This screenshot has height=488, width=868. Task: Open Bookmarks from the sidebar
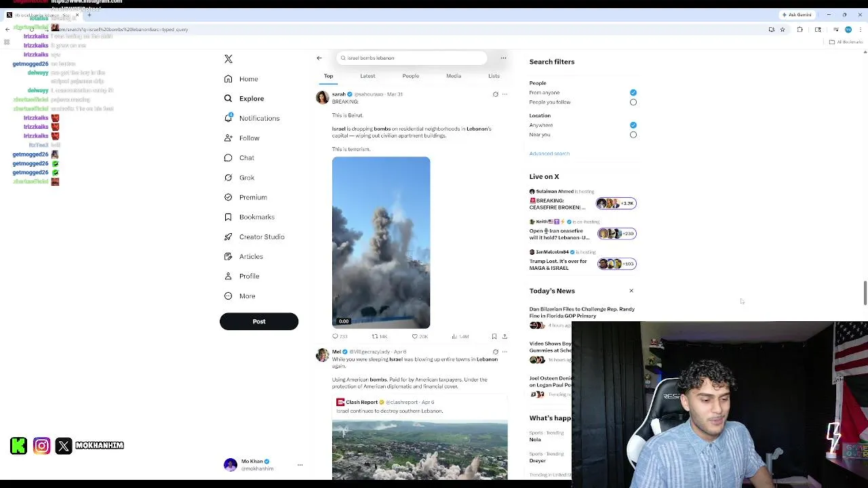coord(250,217)
